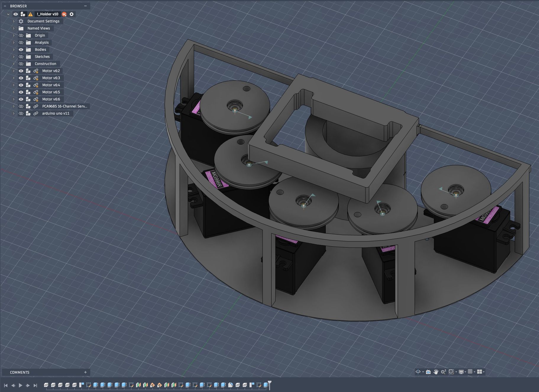The height and width of the screenshot is (392, 539).
Task: Select Construction folder label
Action: point(45,64)
